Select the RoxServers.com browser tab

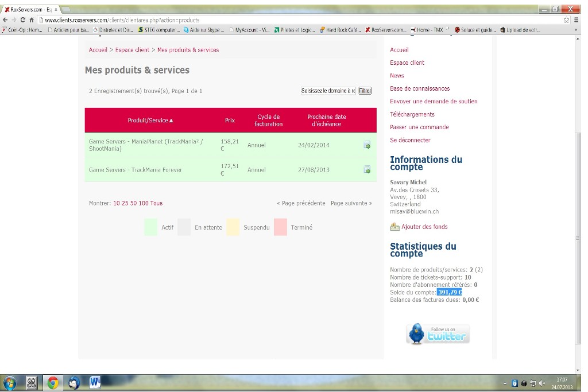click(30, 9)
